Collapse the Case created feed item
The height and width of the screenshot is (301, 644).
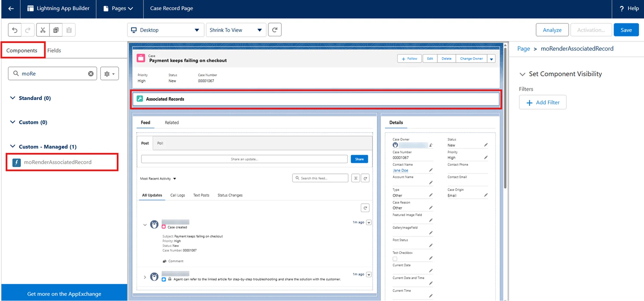tap(145, 225)
